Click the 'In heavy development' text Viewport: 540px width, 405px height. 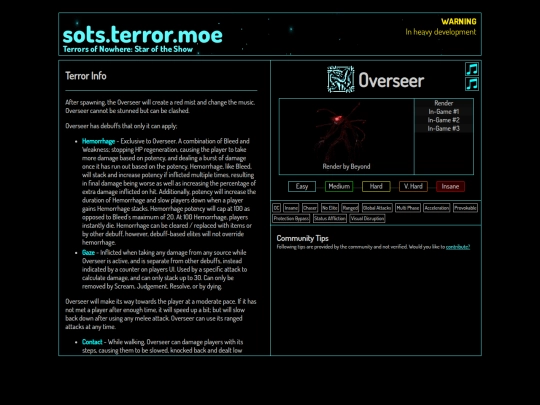[440, 32]
